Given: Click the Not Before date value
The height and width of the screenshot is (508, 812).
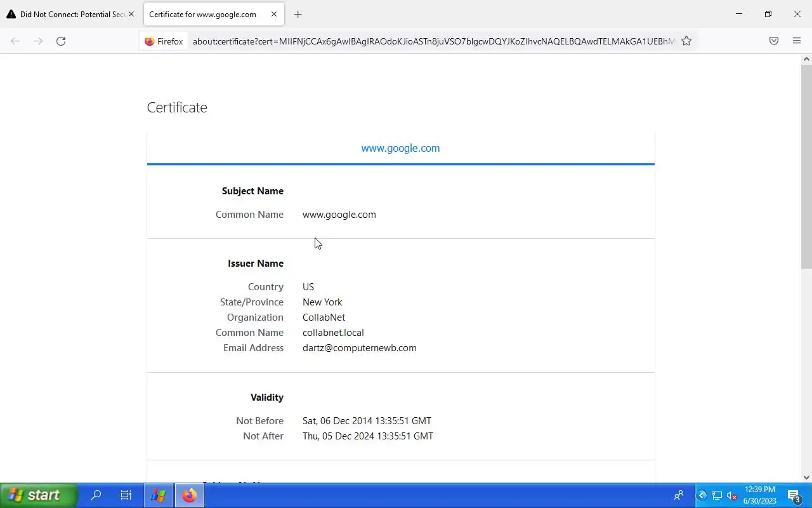Looking at the screenshot, I should [367, 421].
